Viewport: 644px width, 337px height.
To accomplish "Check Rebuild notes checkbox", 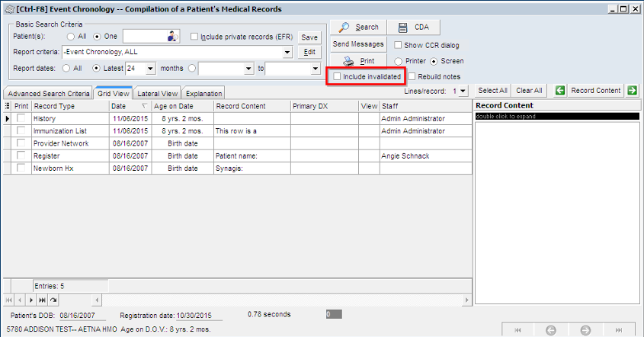I will coord(412,76).
